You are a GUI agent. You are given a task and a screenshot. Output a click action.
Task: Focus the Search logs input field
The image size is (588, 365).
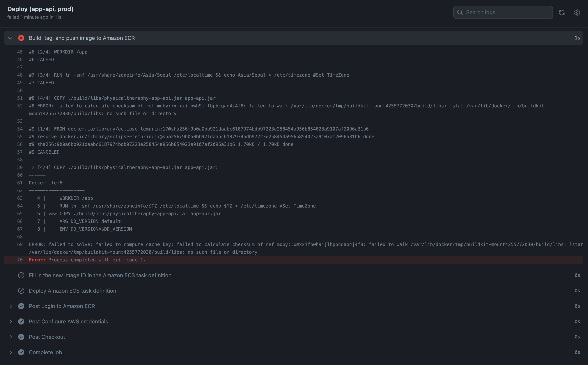point(506,12)
